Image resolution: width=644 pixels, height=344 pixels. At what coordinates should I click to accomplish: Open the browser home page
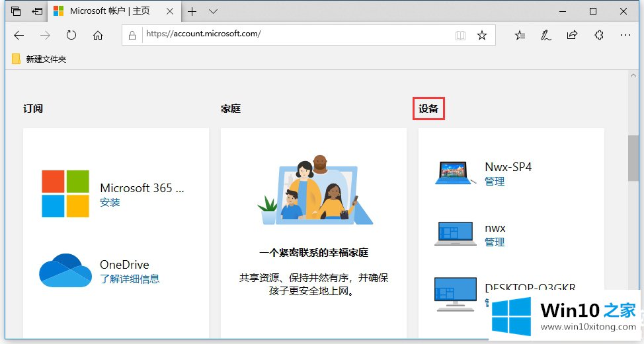(98, 35)
